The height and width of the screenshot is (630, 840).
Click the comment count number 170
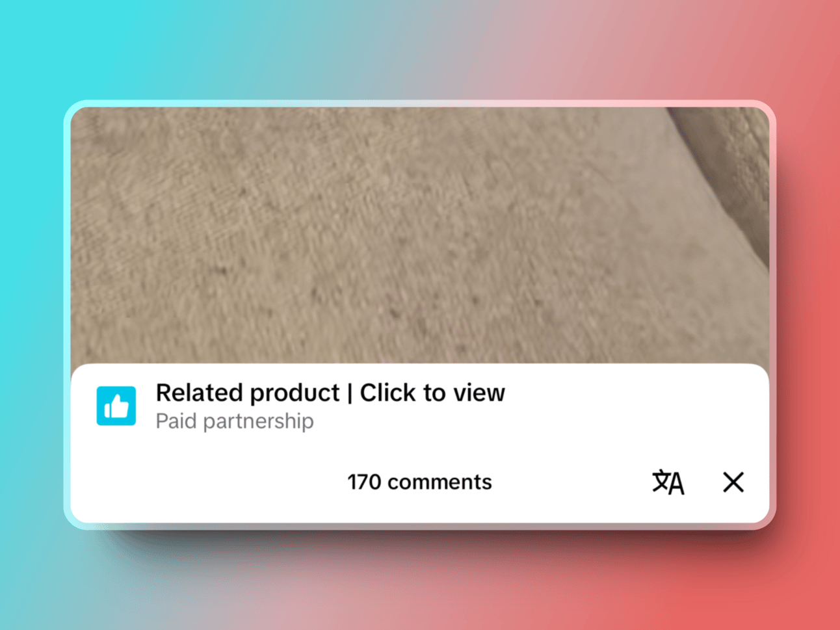(364, 482)
